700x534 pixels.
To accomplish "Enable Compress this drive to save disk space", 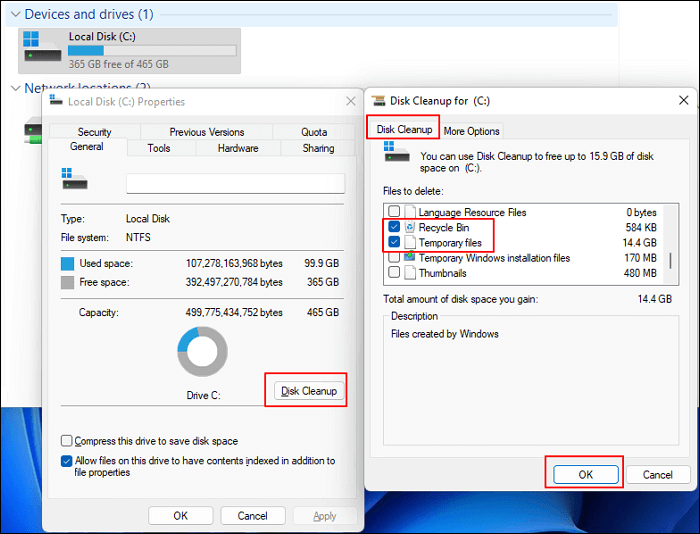I will coord(67,441).
